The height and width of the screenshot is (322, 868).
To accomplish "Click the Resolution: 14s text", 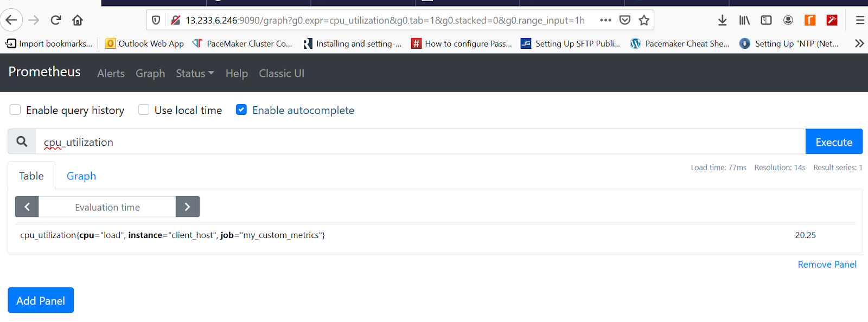I will click(x=780, y=168).
